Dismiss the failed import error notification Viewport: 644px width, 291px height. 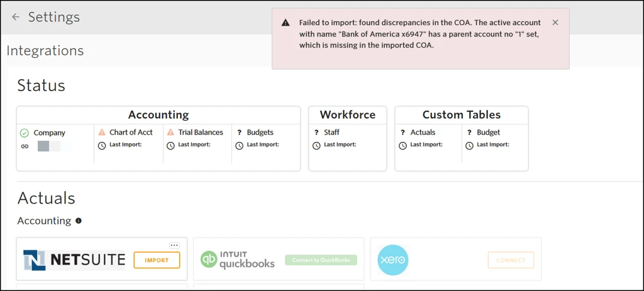coord(555,23)
